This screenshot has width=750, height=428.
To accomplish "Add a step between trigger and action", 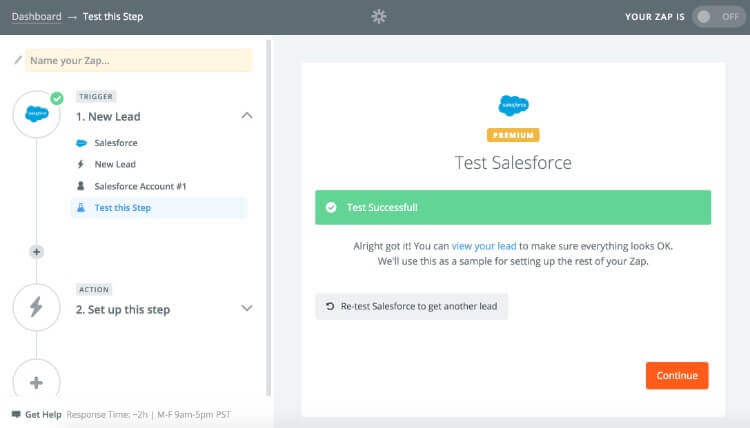I will pos(36,252).
